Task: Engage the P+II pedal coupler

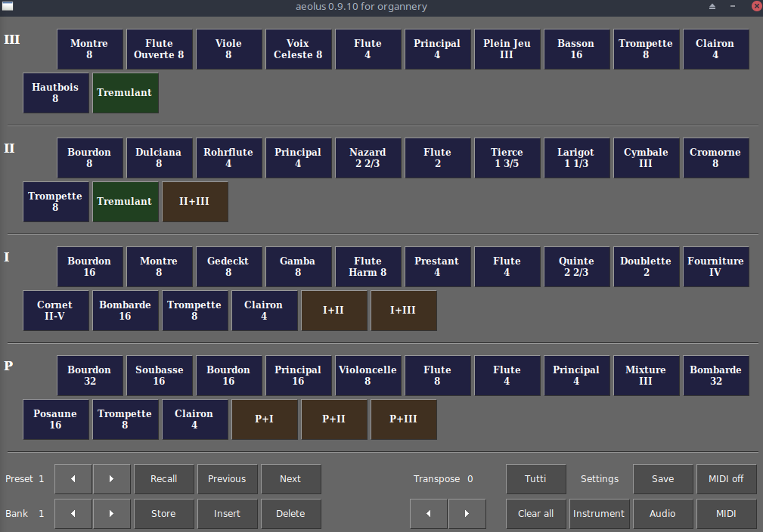Action: pos(334,419)
